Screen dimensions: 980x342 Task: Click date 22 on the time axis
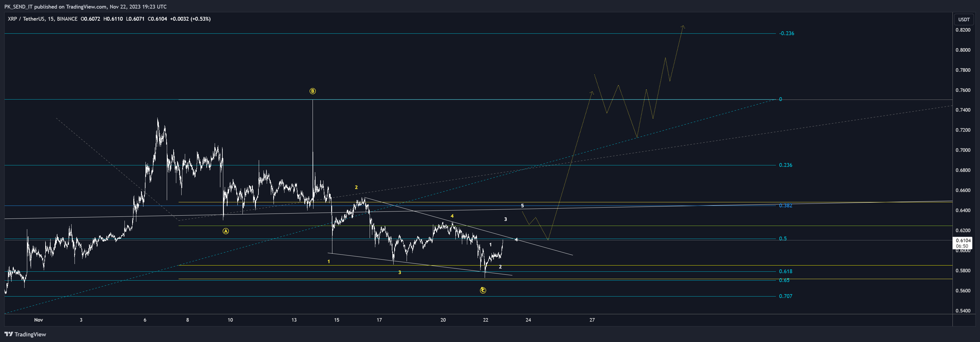[486, 320]
